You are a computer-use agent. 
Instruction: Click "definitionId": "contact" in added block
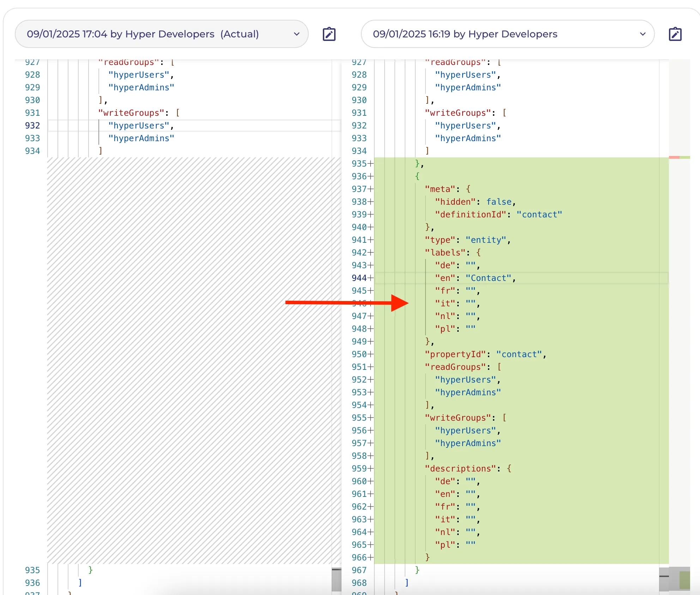[x=498, y=215]
